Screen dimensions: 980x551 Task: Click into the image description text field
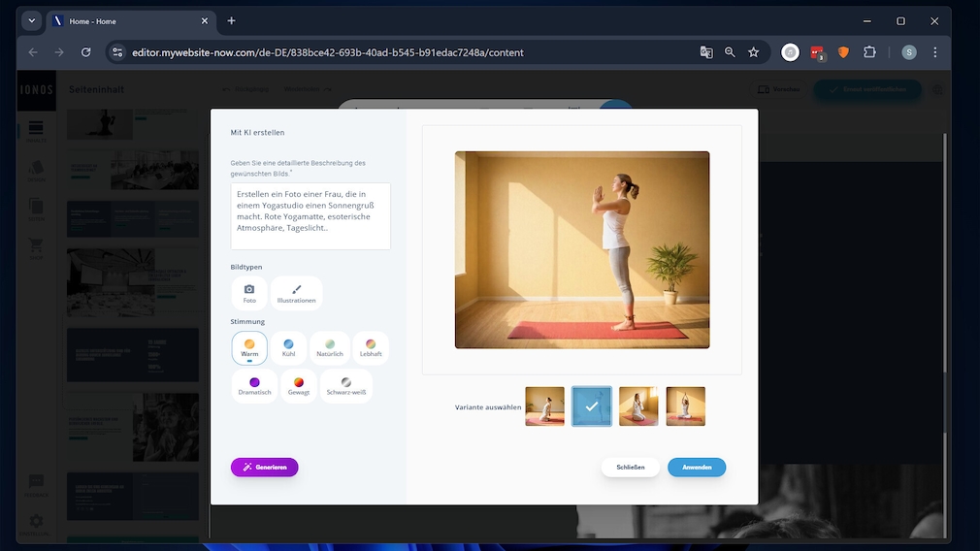(x=311, y=216)
